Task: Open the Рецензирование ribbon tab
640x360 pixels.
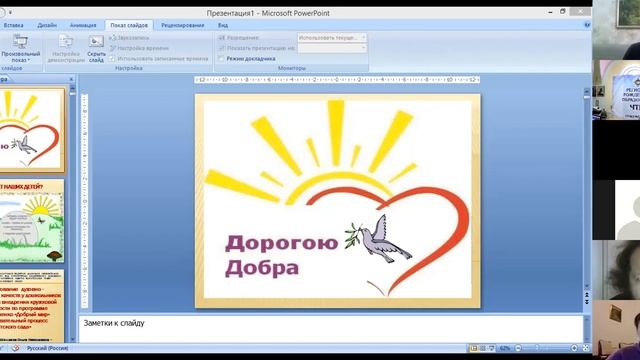Action: click(182, 25)
